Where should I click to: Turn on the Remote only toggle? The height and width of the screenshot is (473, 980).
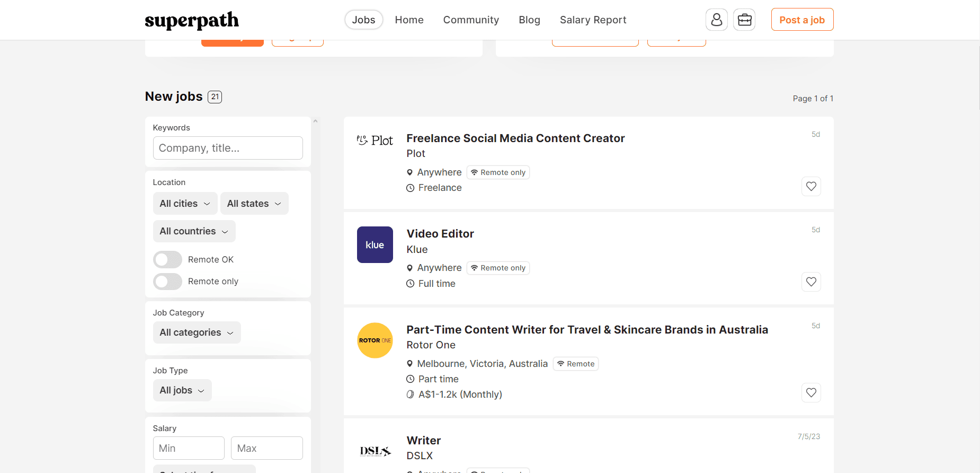pos(167,281)
